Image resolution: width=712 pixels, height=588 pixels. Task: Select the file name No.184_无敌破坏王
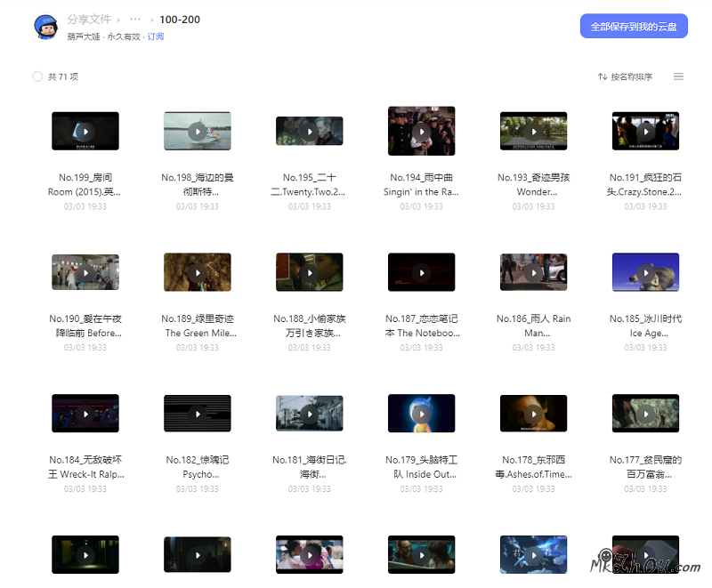click(x=85, y=467)
